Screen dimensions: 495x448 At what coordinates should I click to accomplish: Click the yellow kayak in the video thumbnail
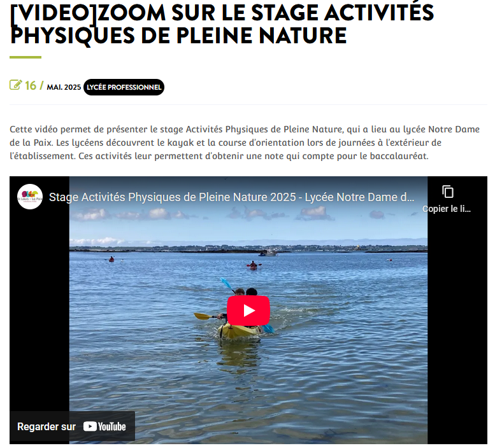pyautogui.click(x=240, y=331)
